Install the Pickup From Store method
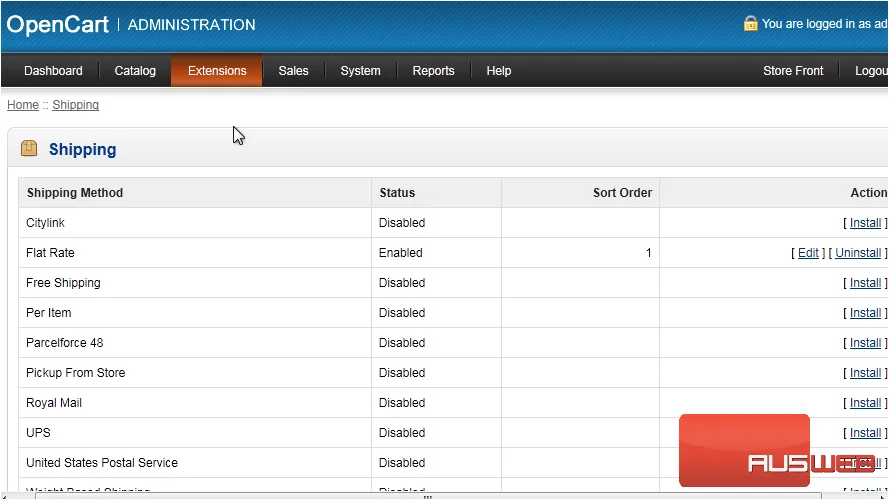 click(x=865, y=373)
